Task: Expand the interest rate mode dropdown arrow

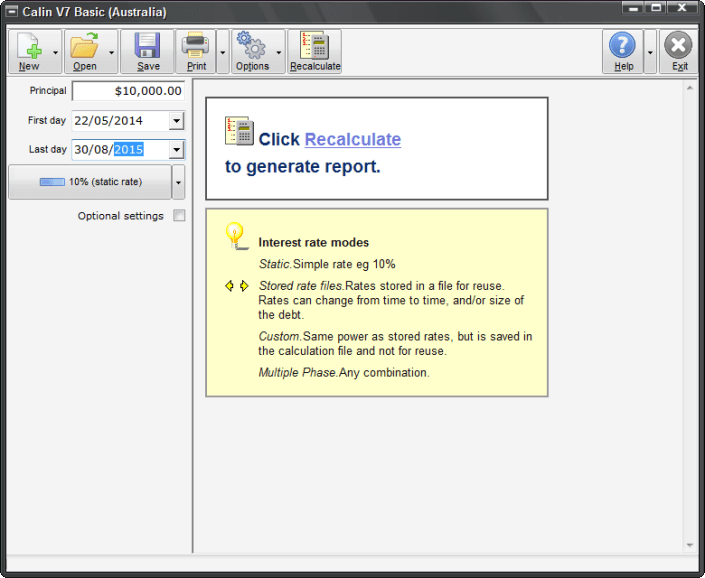Action: [x=178, y=182]
